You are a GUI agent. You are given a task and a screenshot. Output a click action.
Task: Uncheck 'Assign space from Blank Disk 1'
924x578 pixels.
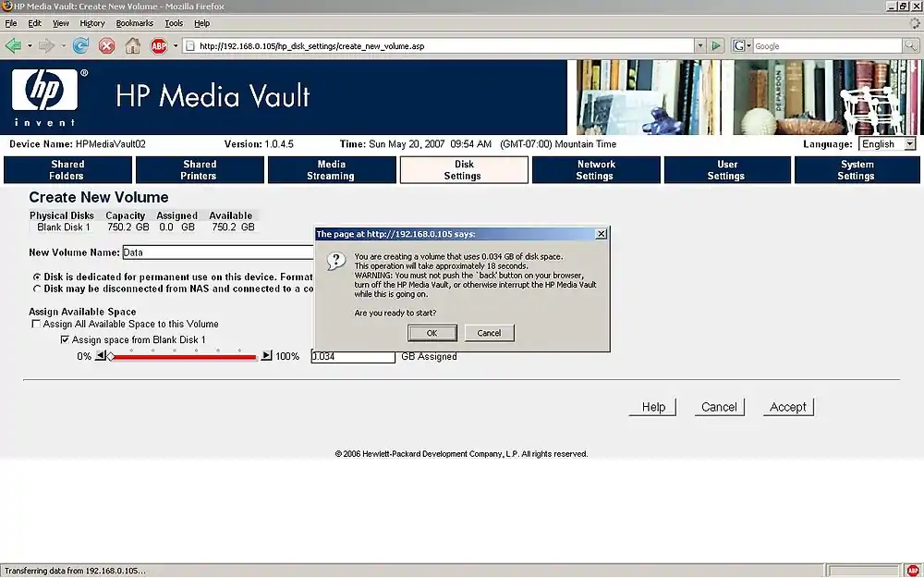(x=65, y=340)
